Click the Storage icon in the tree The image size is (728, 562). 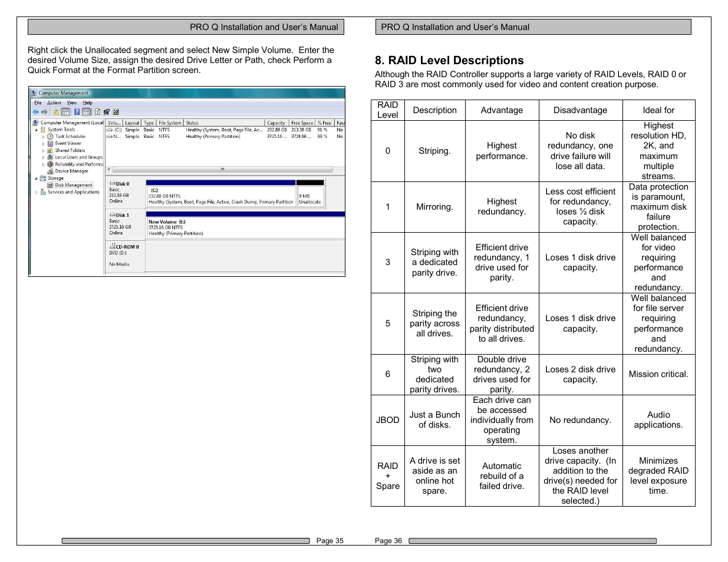tap(43, 178)
